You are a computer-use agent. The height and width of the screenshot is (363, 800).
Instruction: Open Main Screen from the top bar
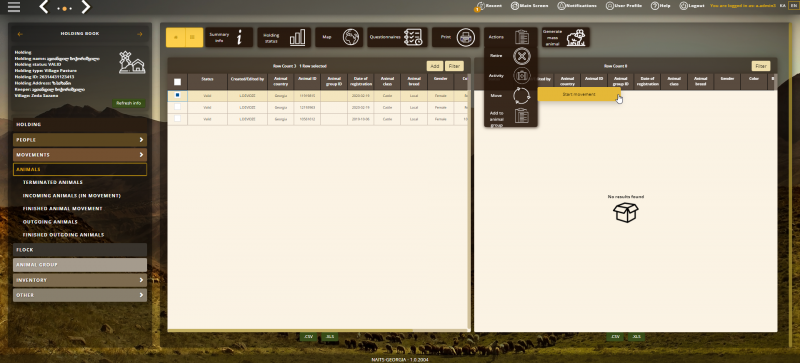pos(530,6)
